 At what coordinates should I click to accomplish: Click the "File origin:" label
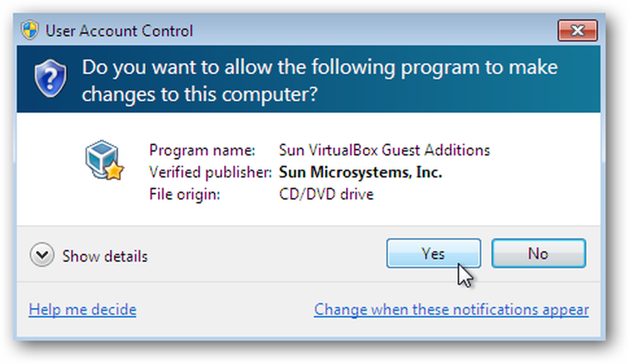pyautogui.click(x=184, y=195)
